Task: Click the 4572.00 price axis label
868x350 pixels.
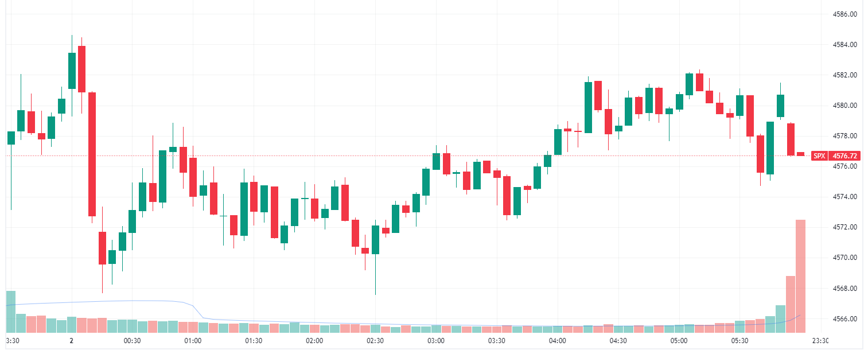Action: coord(844,227)
